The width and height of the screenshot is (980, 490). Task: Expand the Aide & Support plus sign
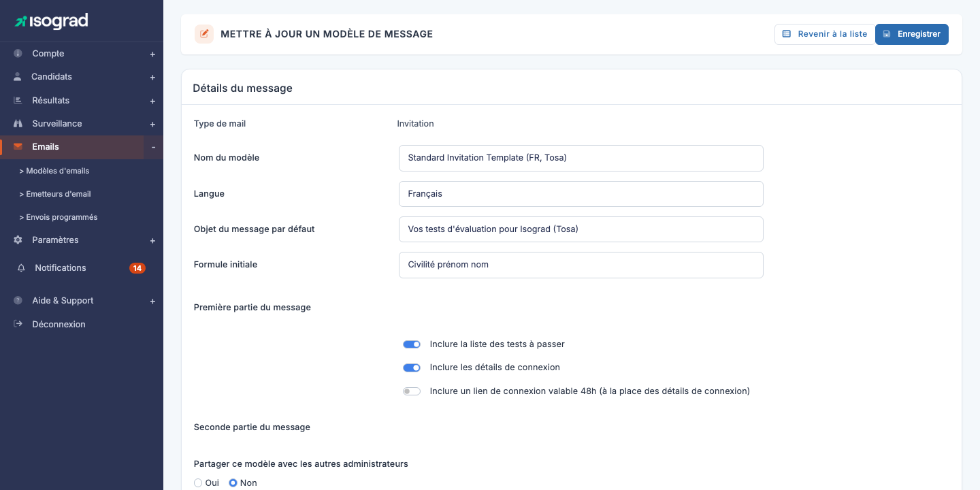152,301
